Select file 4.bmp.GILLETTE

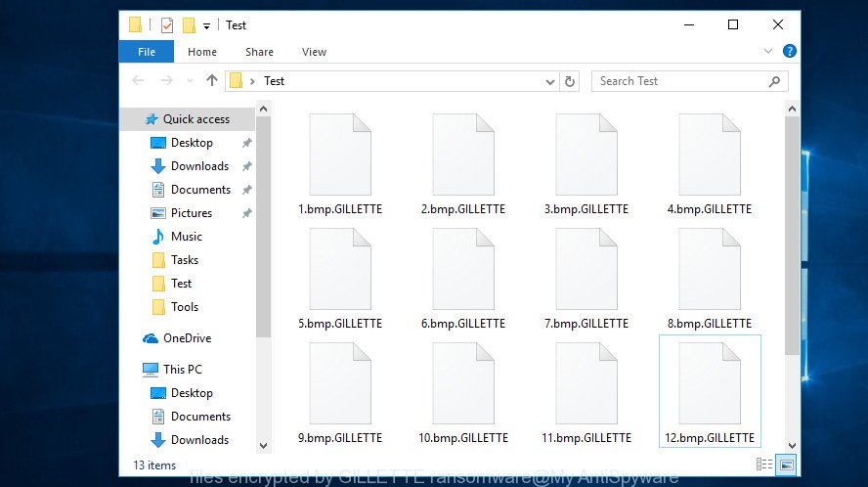coord(709,164)
